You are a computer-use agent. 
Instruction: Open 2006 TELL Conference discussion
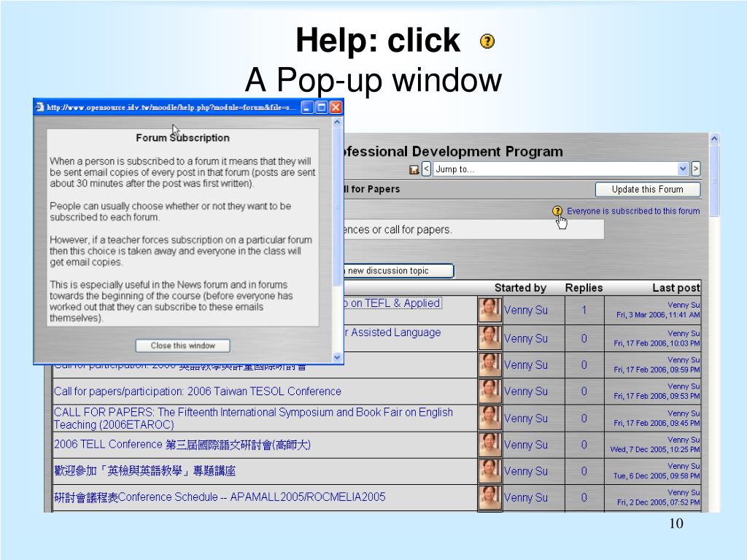click(x=182, y=444)
